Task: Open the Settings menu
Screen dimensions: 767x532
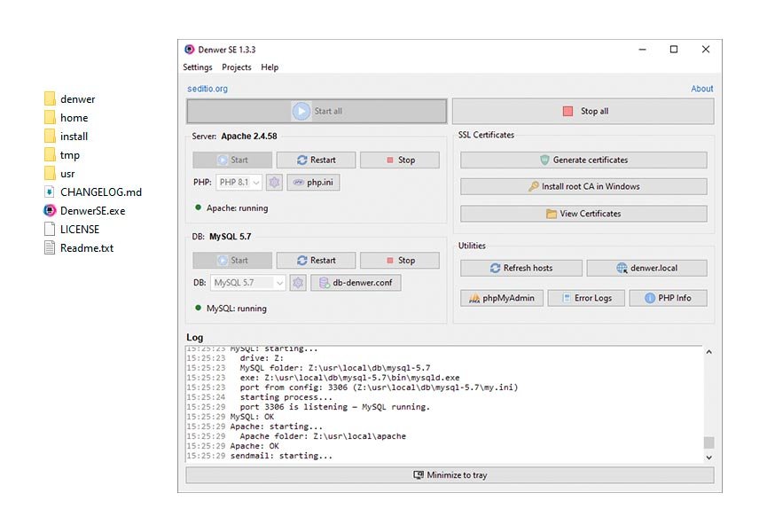Action: [x=198, y=67]
